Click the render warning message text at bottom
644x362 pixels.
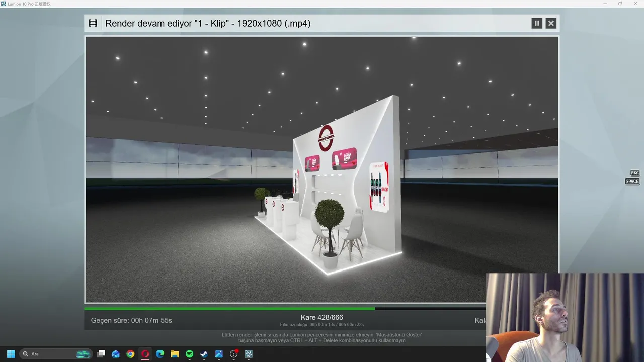(322, 337)
